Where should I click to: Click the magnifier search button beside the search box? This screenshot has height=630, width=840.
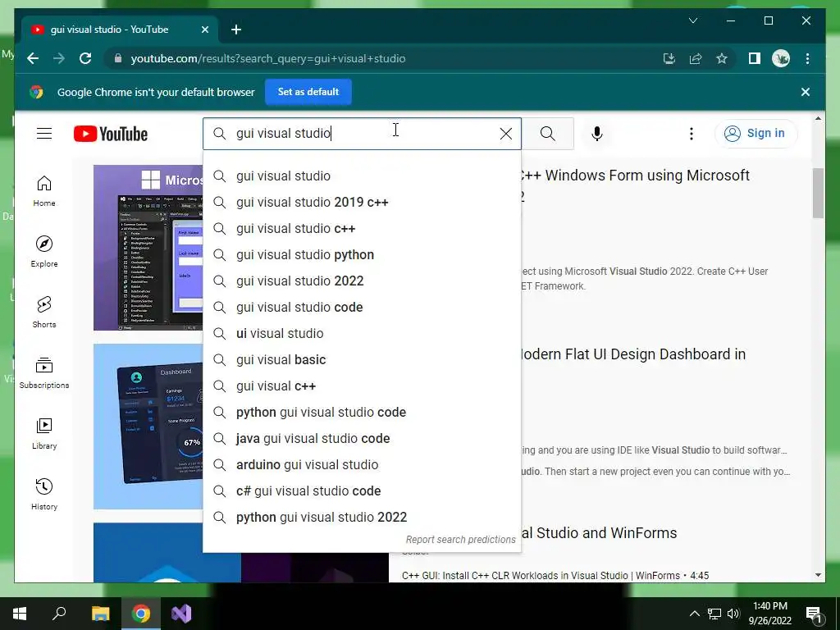[547, 134]
